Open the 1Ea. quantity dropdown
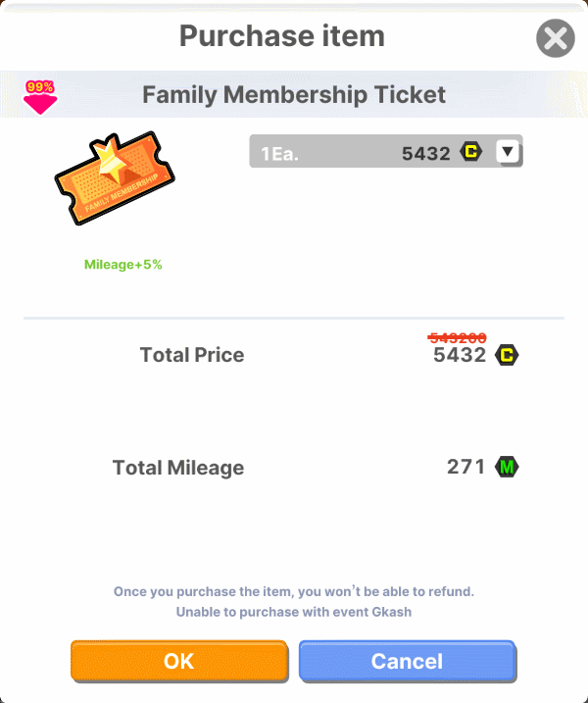Screen dimensions: 588x703 click(372, 152)
